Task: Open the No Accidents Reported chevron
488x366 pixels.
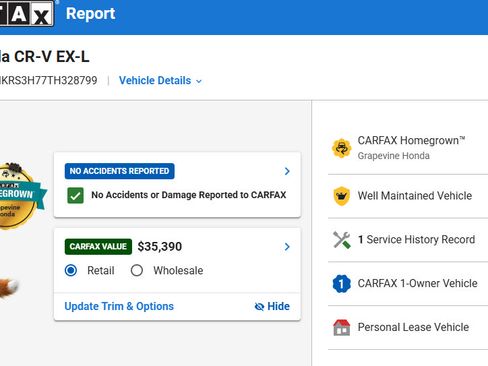Action: click(287, 171)
